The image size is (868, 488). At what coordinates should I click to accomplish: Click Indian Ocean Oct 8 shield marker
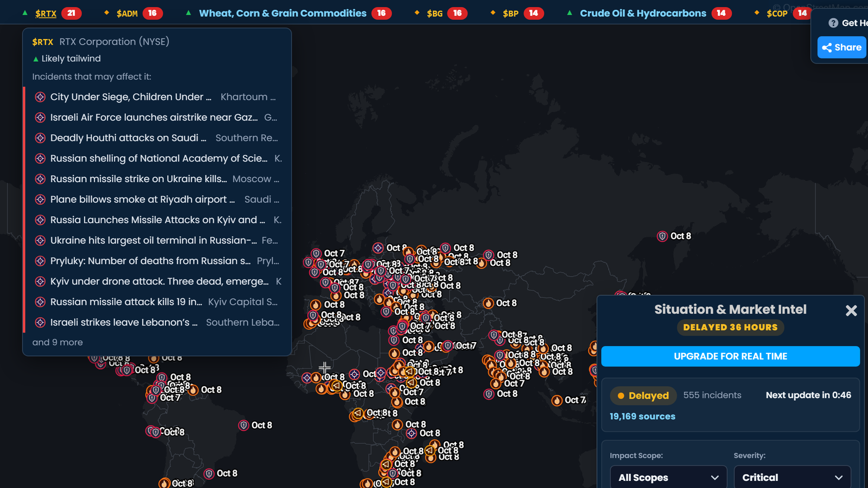click(489, 394)
